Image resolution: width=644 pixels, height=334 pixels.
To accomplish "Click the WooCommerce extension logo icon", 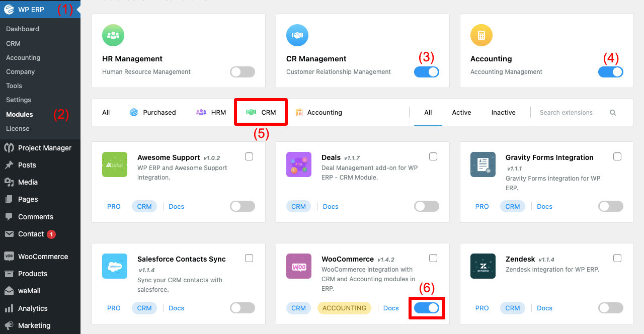I will [299, 266].
